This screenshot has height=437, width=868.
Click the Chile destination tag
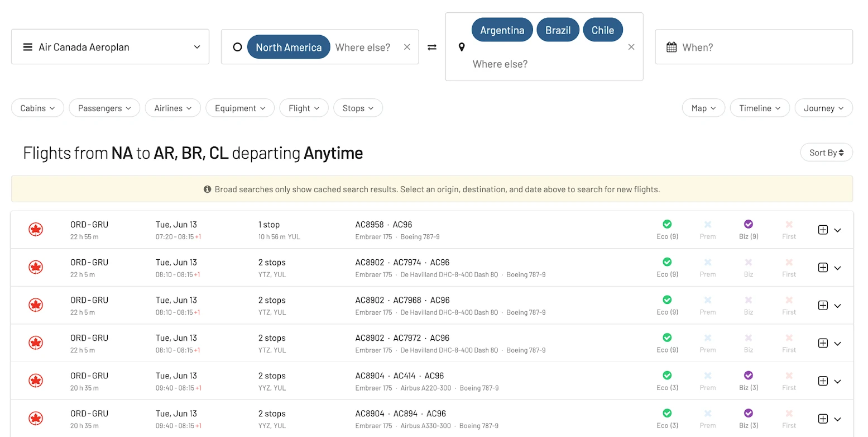(603, 30)
